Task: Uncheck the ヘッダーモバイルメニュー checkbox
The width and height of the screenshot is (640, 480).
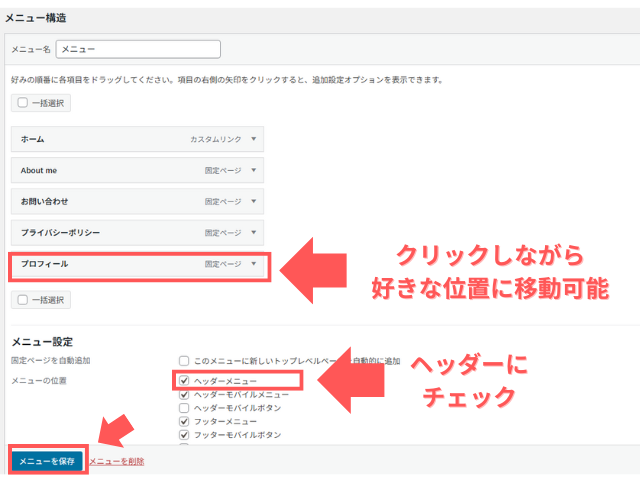Action: pyautogui.click(x=184, y=395)
